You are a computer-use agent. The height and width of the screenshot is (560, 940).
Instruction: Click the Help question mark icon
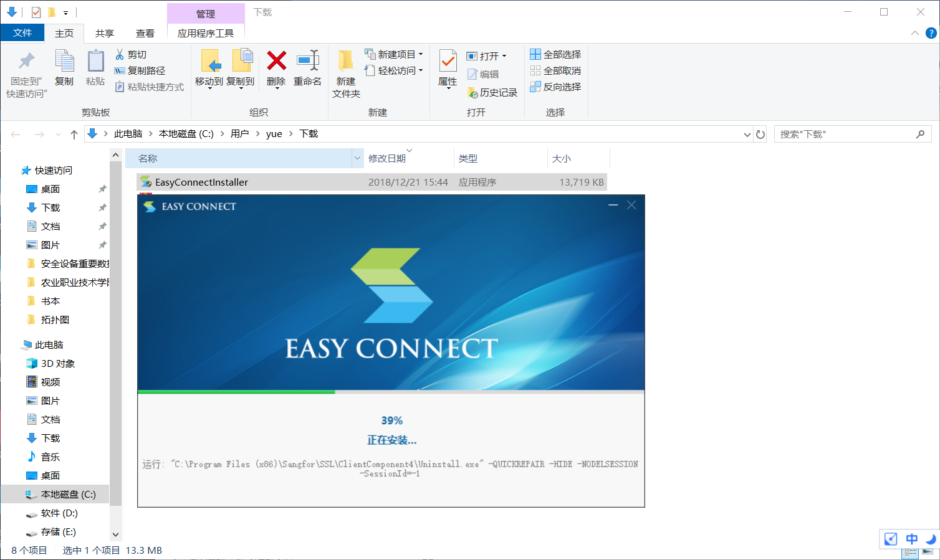click(931, 34)
